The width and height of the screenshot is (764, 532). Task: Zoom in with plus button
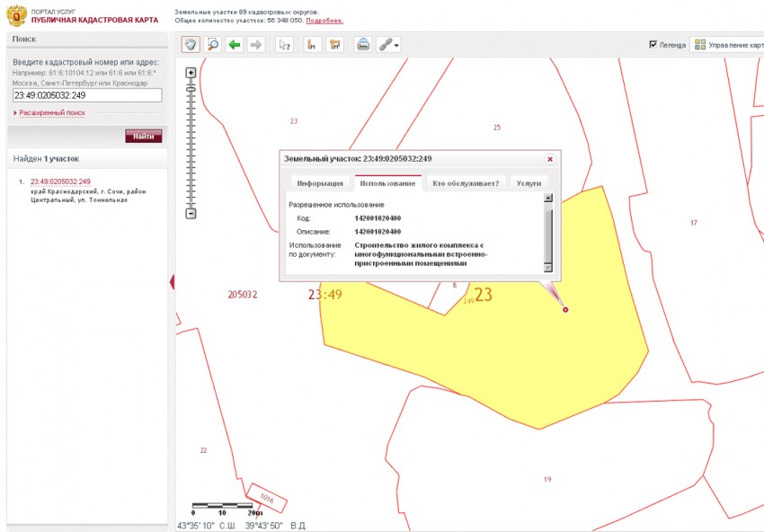[191, 73]
